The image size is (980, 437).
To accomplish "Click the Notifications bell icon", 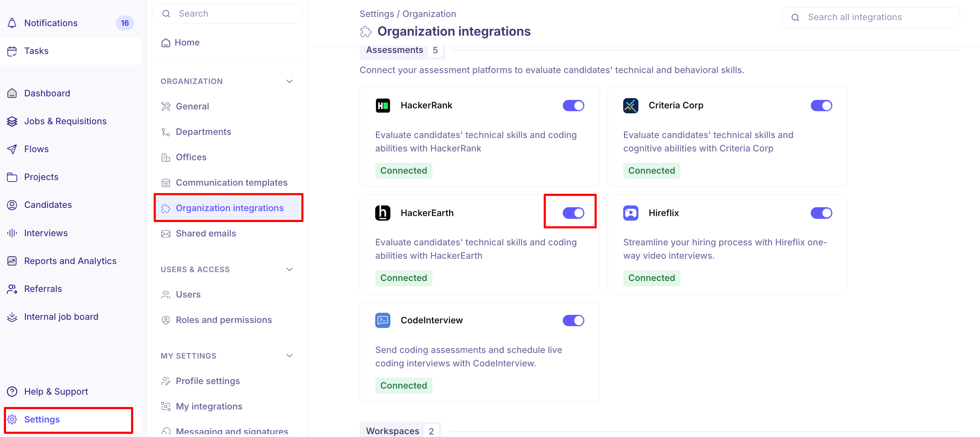I will [12, 23].
